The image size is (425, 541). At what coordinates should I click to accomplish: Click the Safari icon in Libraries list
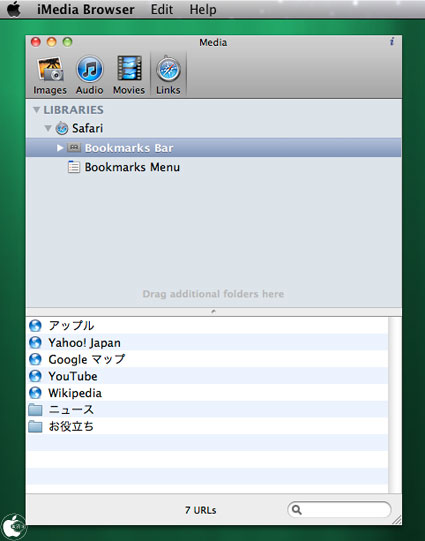point(62,128)
